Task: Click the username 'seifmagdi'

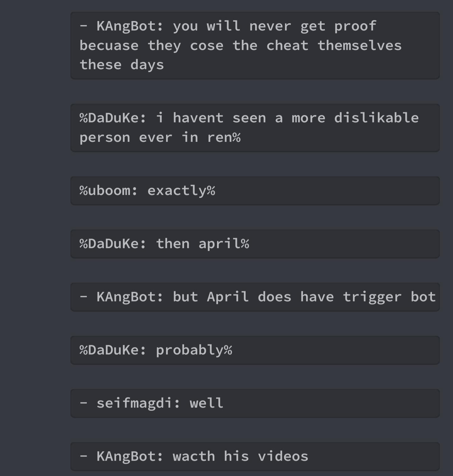Action: pos(134,404)
